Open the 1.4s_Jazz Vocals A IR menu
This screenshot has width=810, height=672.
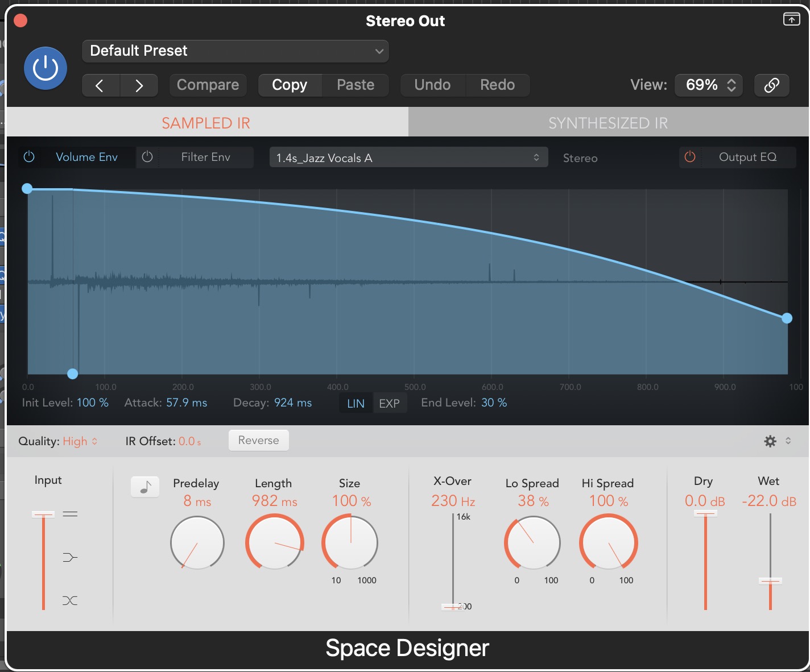pos(408,157)
